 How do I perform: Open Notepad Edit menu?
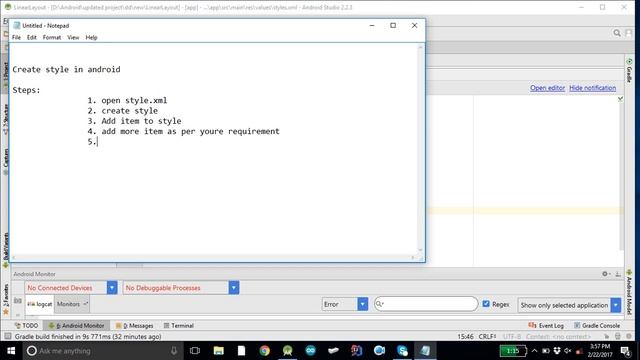(31, 37)
